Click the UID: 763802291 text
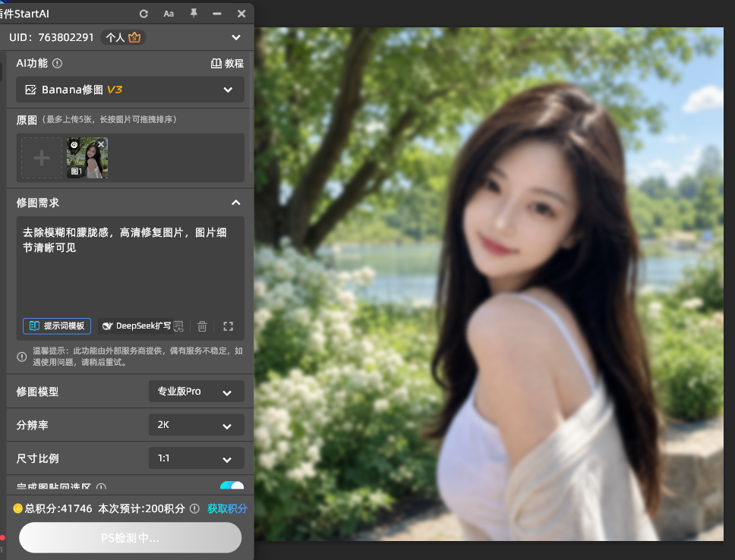735x560 pixels. [x=52, y=37]
